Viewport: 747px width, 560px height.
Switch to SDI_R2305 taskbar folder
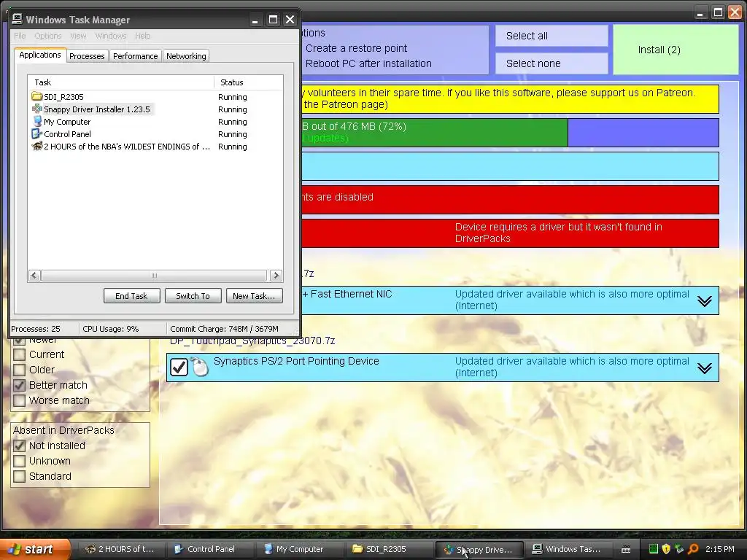389,549
